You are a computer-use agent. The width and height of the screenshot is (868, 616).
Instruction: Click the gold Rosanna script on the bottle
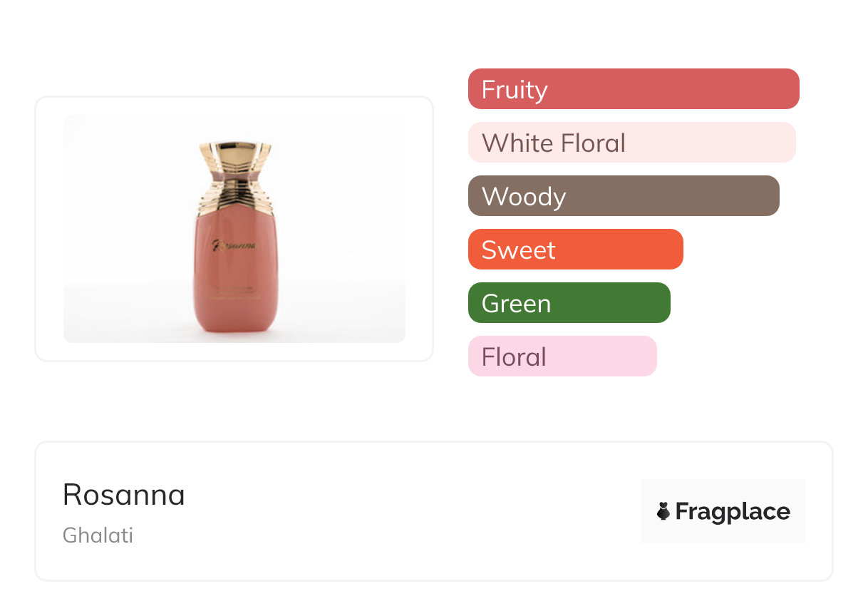[234, 246]
